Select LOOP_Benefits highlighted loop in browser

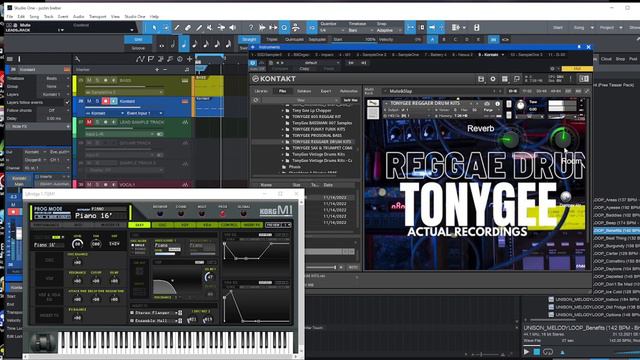coord(616,231)
